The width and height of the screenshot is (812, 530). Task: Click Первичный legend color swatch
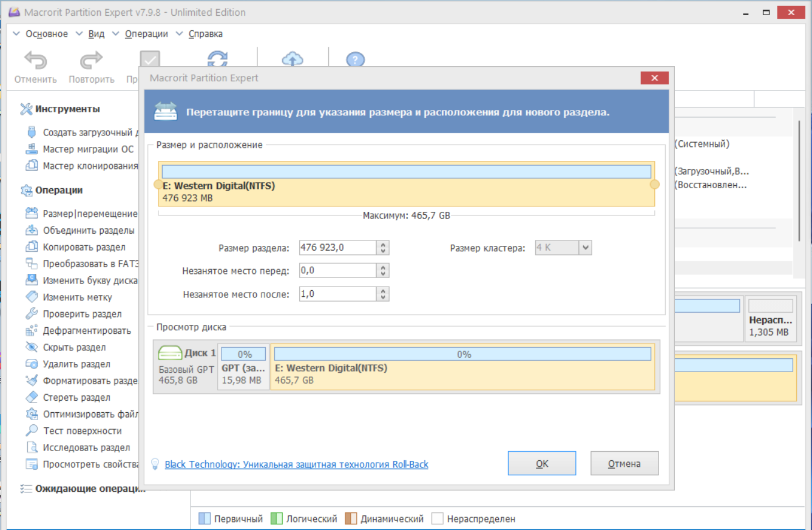click(205, 519)
